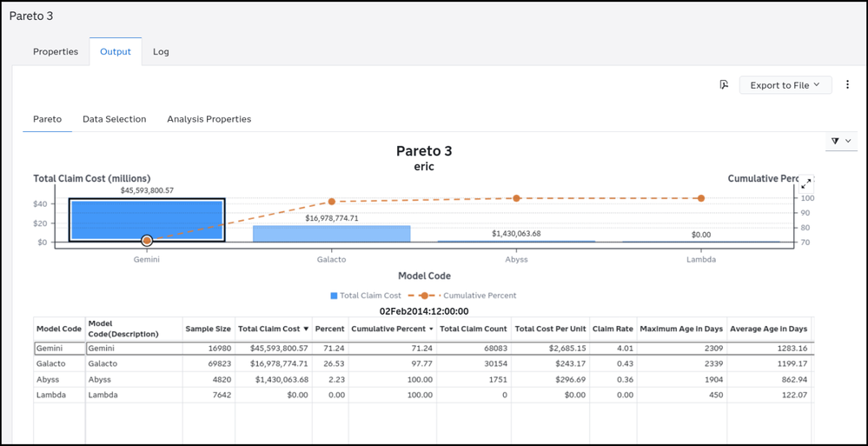Click the Abyss bar in the chart
The width and height of the screenshot is (868, 446).
click(516, 241)
